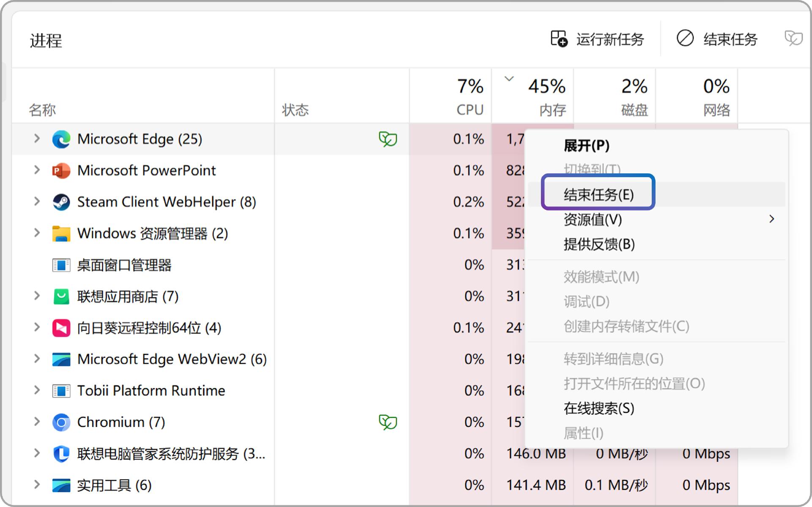
Task: Click the Microsoft PowerPoint process icon
Action: click(61, 170)
